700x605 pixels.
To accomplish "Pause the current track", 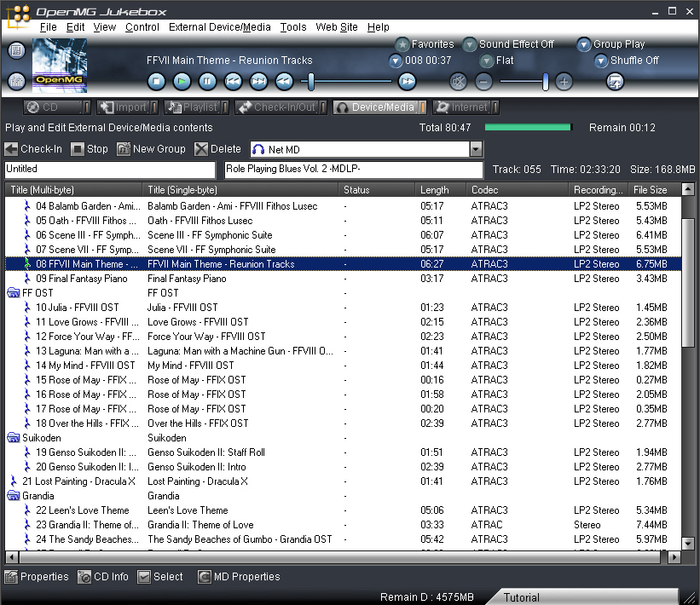I will pyautogui.click(x=207, y=81).
